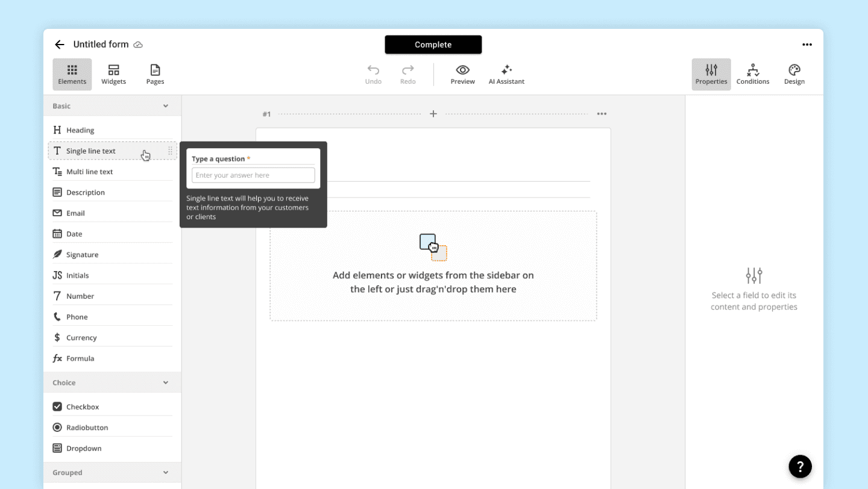Image resolution: width=868 pixels, height=489 pixels.
Task: Click the Complete button
Action: click(433, 45)
